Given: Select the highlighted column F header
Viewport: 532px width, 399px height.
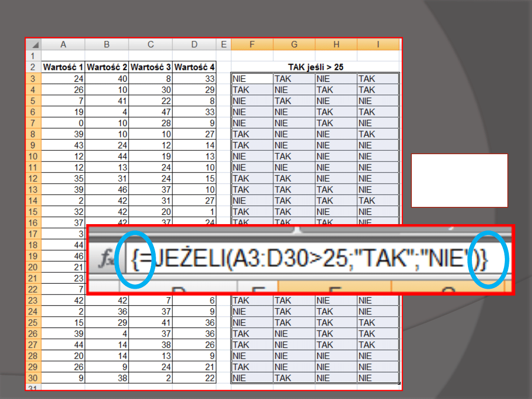Looking at the screenshot, I should click(252, 45).
